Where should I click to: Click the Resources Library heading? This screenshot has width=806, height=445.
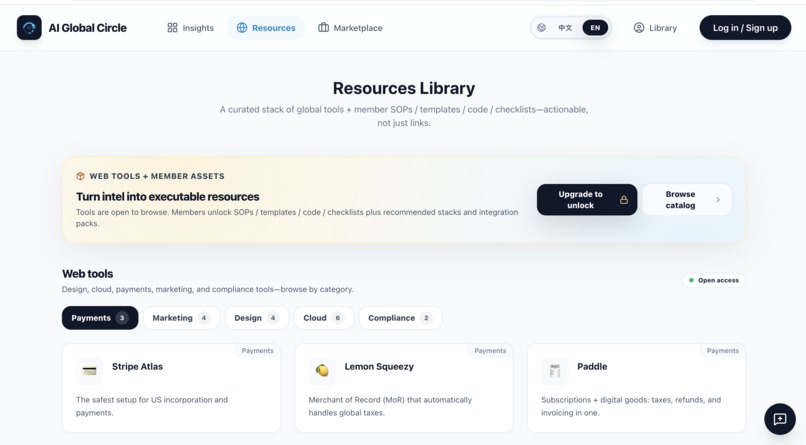[404, 88]
